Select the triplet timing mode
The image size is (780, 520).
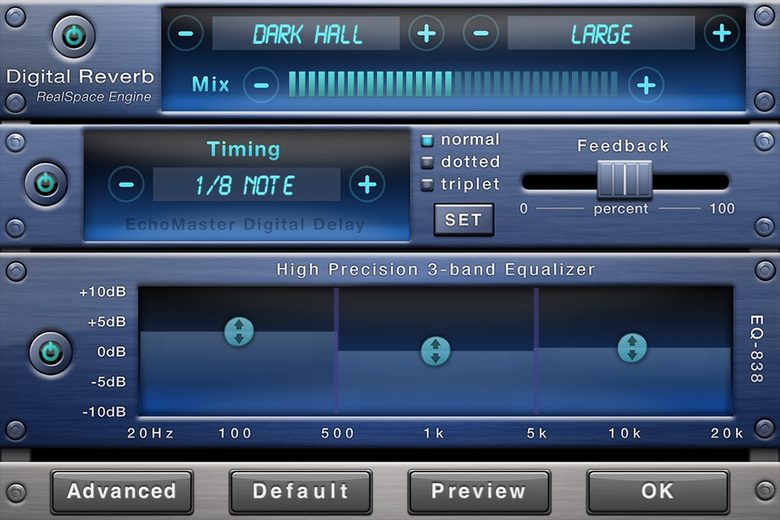point(460,184)
